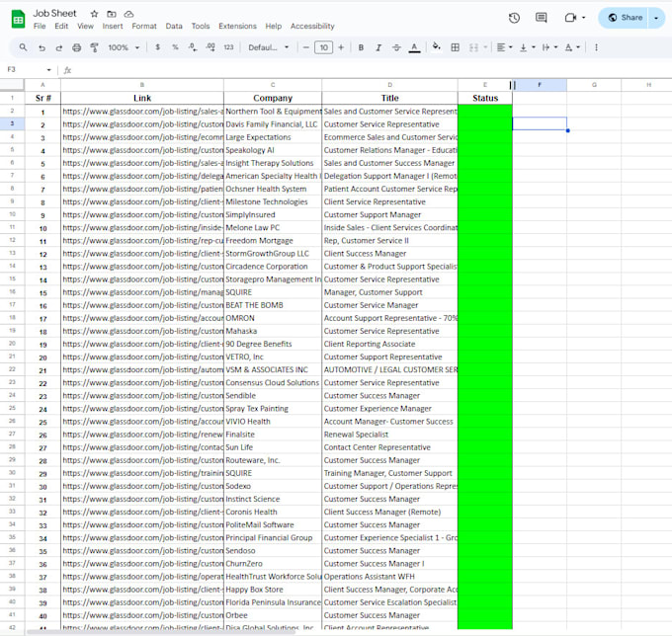Open the Google Sheets home icon
The height and width of the screenshot is (636, 672).
(18, 19)
